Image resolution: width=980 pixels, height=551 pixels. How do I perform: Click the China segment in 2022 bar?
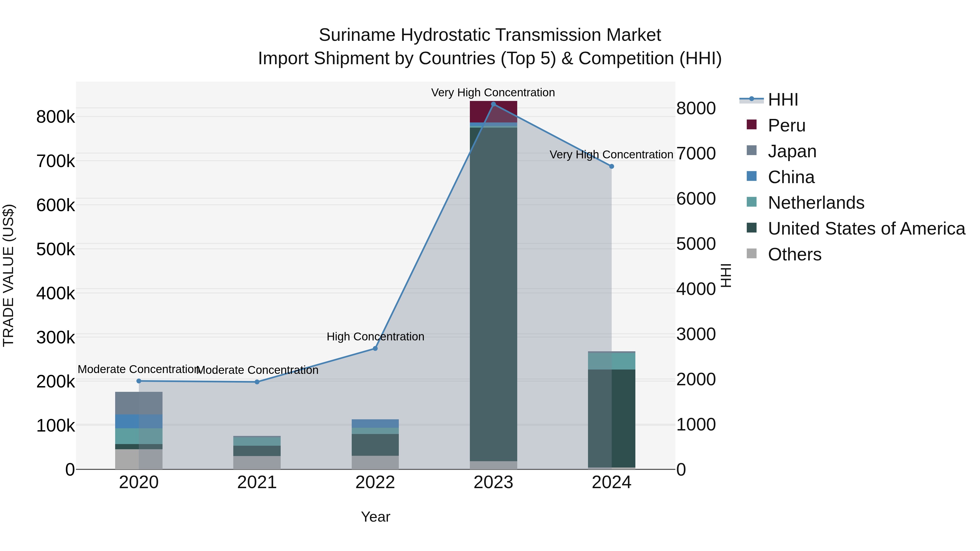375,424
